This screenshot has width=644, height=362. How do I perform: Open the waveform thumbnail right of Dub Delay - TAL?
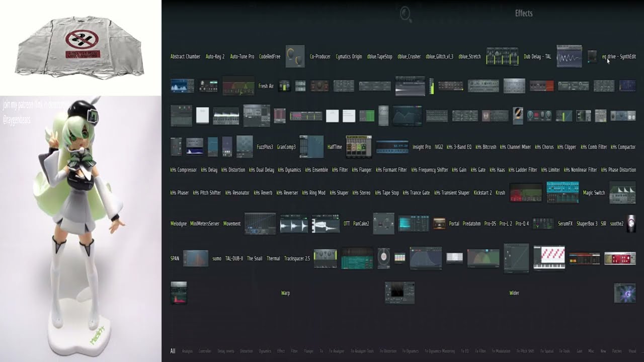(570, 56)
